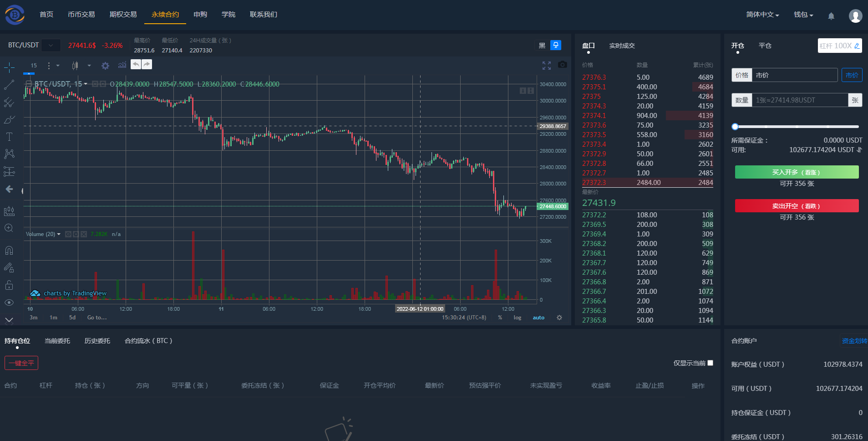This screenshot has width=868, height=441.
Task: Click quantity input field
Action: (x=800, y=100)
